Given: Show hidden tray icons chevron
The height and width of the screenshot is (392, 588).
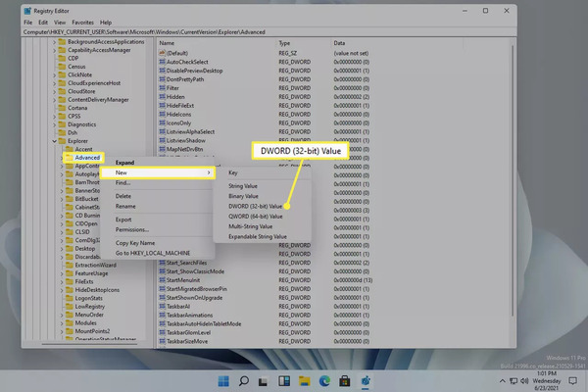Looking at the screenshot, I should (502, 381).
